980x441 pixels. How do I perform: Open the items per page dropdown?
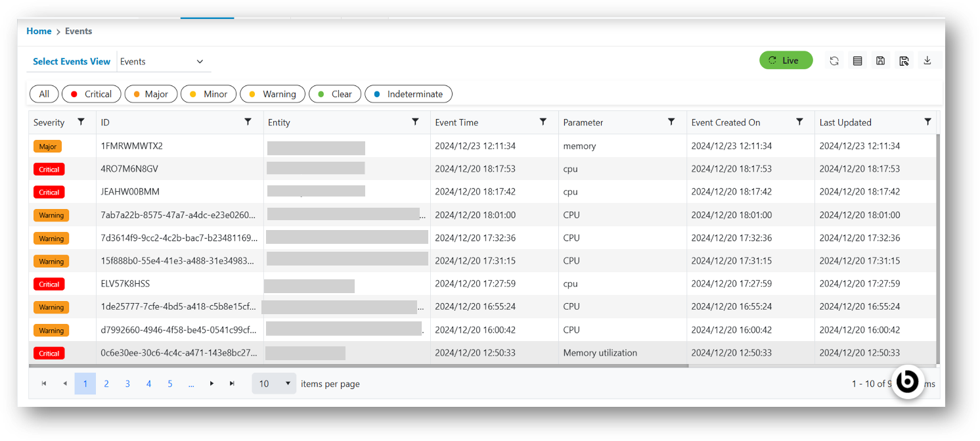[274, 384]
